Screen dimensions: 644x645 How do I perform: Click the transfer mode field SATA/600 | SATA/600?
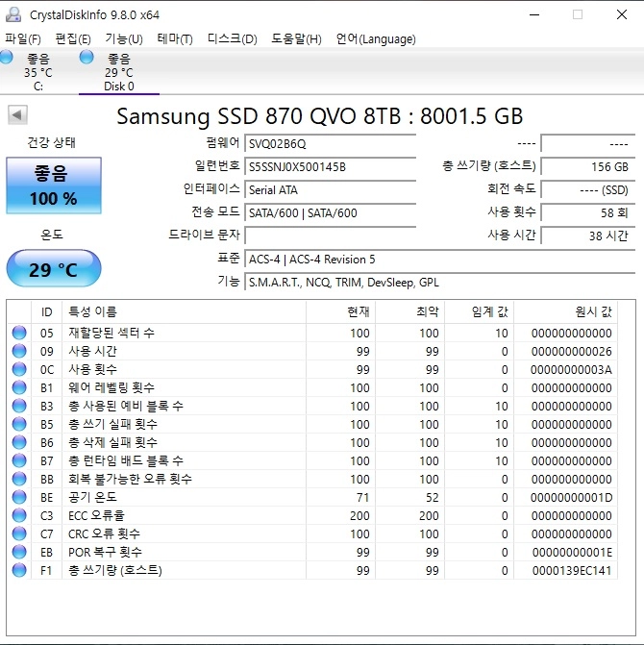[x=331, y=213]
